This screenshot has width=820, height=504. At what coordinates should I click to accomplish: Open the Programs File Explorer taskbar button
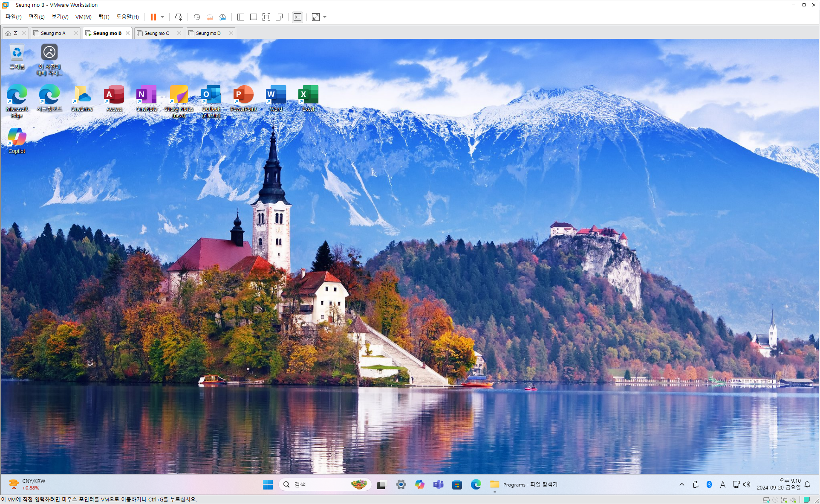(x=524, y=484)
